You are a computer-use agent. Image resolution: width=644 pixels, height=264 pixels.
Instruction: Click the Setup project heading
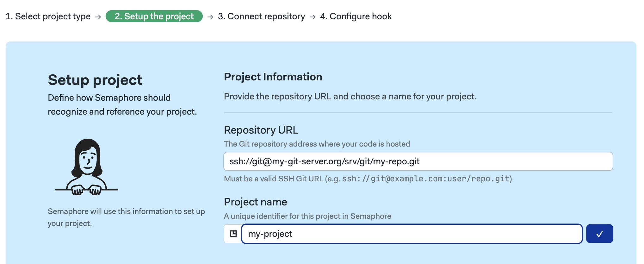[95, 80]
